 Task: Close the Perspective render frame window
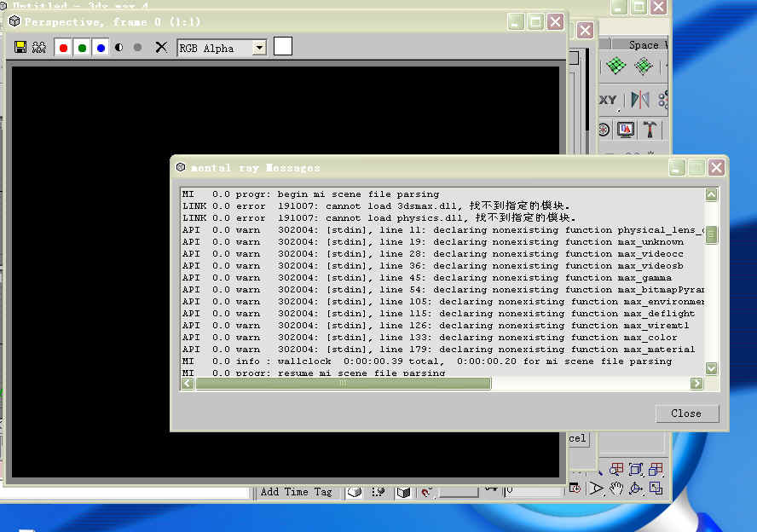[556, 21]
